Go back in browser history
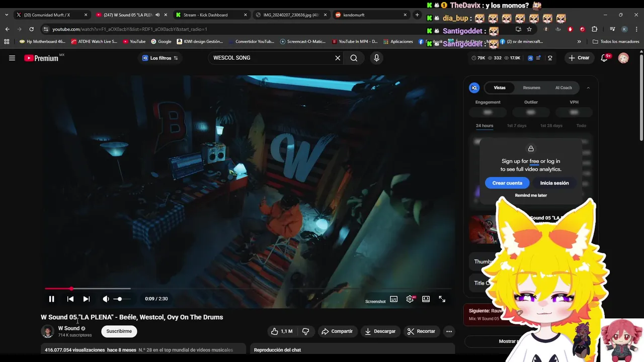Image resolution: width=644 pixels, height=362 pixels. [8, 29]
